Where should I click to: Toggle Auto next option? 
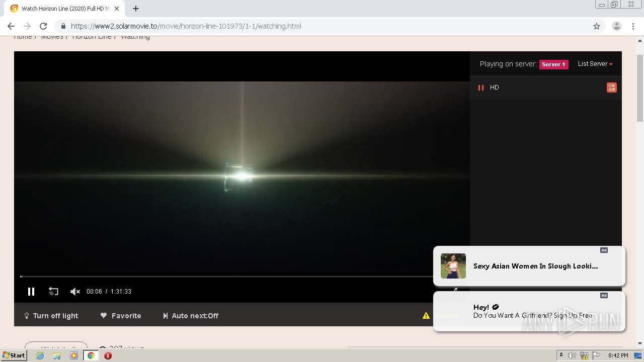pyautogui.click(x=191, y=316)
